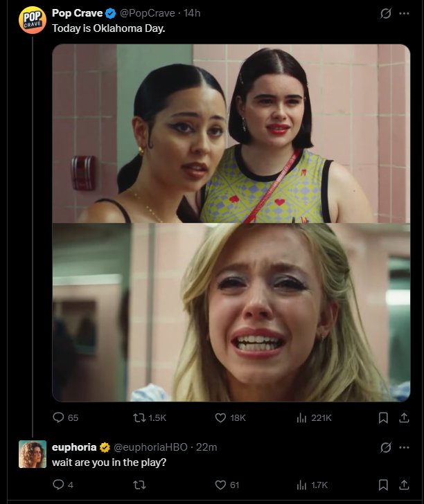Repost the euphoria reply
The width and height of the screenshot is (424, 504).
[139, 485]
